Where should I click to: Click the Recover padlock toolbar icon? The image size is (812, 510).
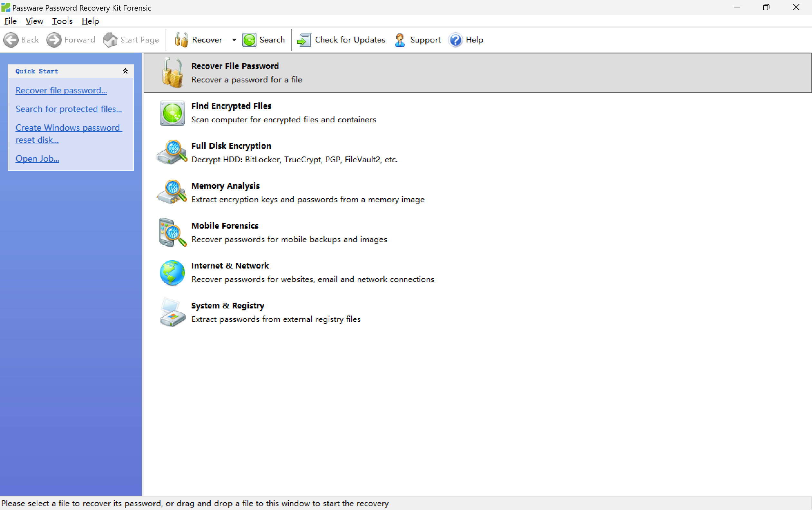tap(181, 40)
